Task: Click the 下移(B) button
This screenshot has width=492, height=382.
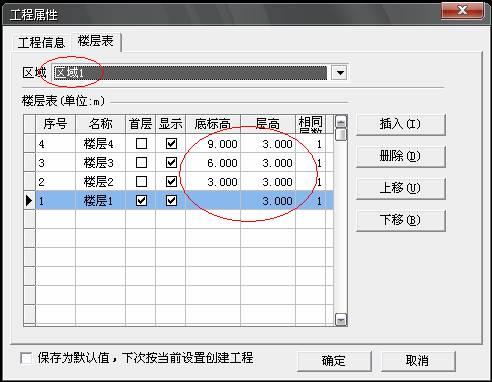Action: (x=401, y=220)
